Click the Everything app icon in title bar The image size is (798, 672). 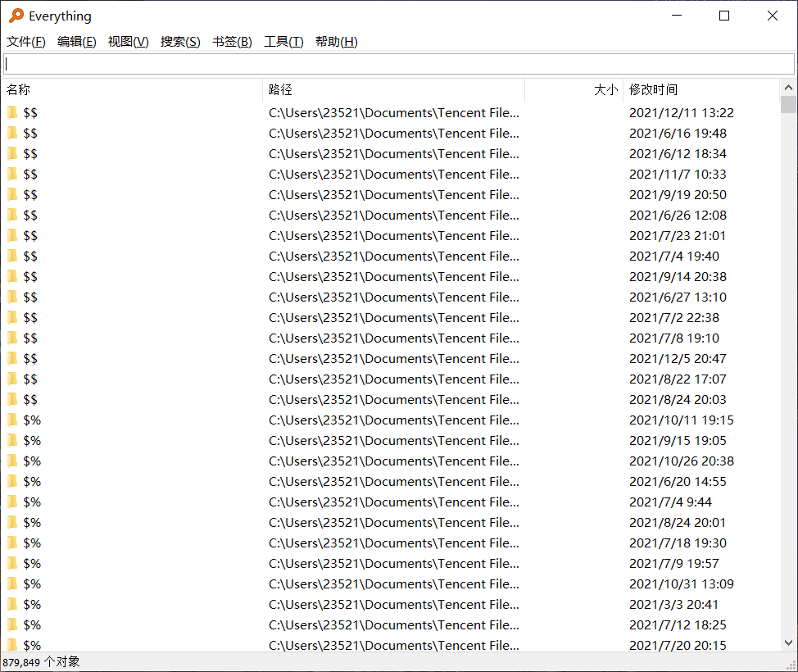pos(16,16)
